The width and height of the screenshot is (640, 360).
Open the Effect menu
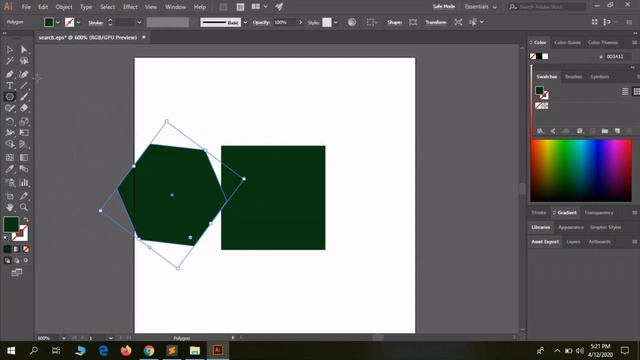[130, 7]
